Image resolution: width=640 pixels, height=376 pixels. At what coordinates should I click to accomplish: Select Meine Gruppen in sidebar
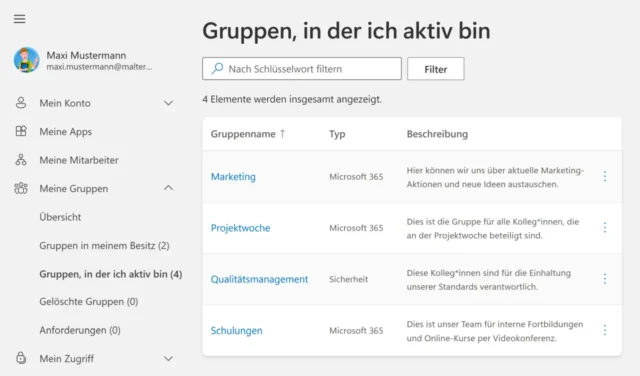click(74, 189)
